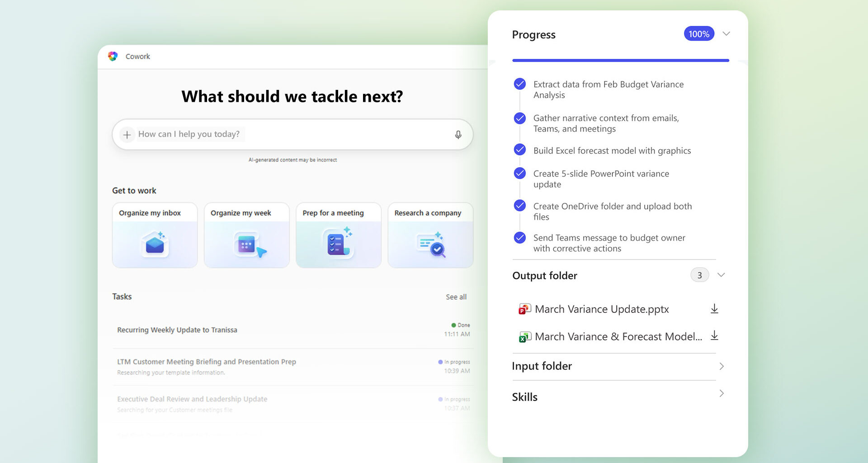Screen dimensions: 868x463
Task: Collapse the Progress section
Action: [726, 33]
